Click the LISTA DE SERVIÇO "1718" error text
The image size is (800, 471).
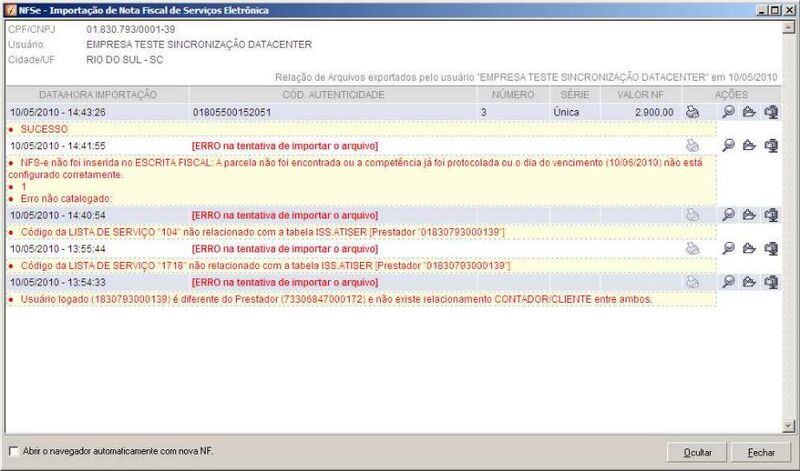pos(265,266)
